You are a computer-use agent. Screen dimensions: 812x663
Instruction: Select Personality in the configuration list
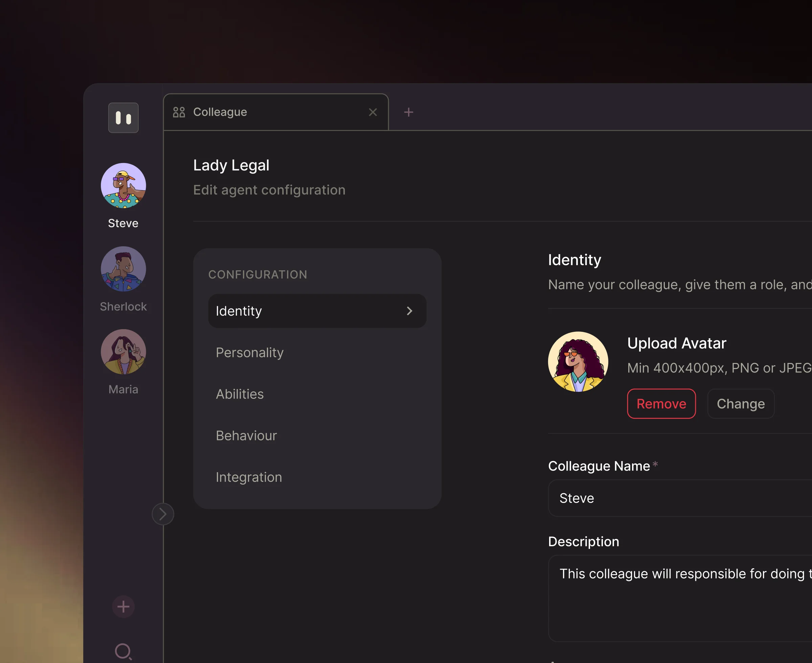[x=249, y=352]
